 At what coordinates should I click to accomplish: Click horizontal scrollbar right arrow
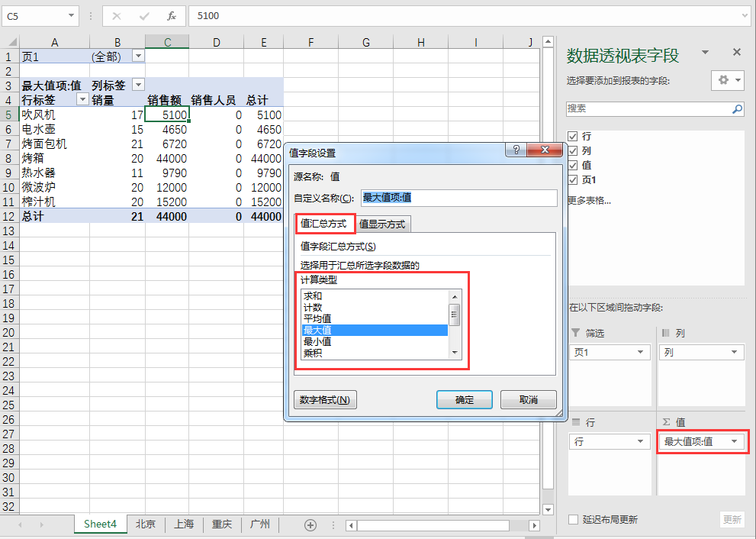coord(534,525)
